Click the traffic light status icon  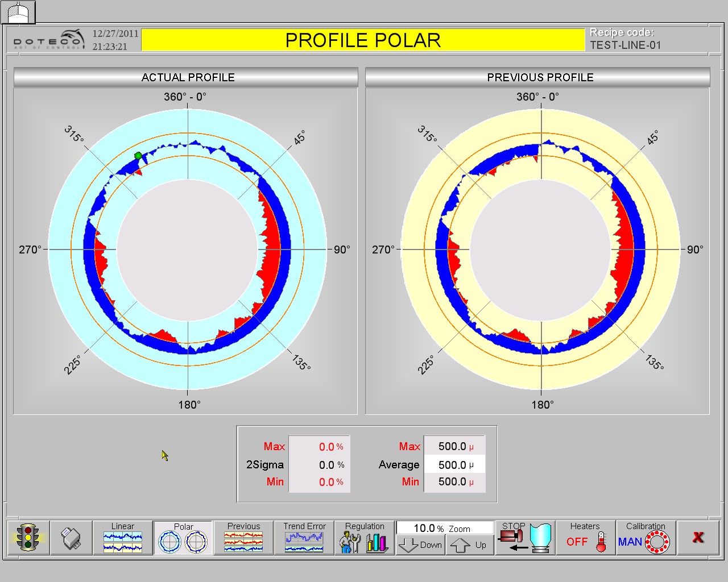27,538
